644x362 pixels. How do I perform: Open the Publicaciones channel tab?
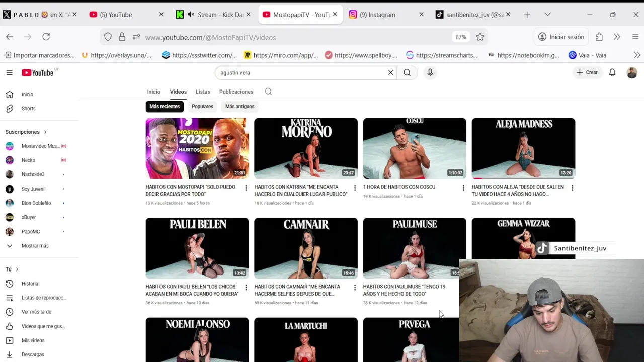point(236,92)
